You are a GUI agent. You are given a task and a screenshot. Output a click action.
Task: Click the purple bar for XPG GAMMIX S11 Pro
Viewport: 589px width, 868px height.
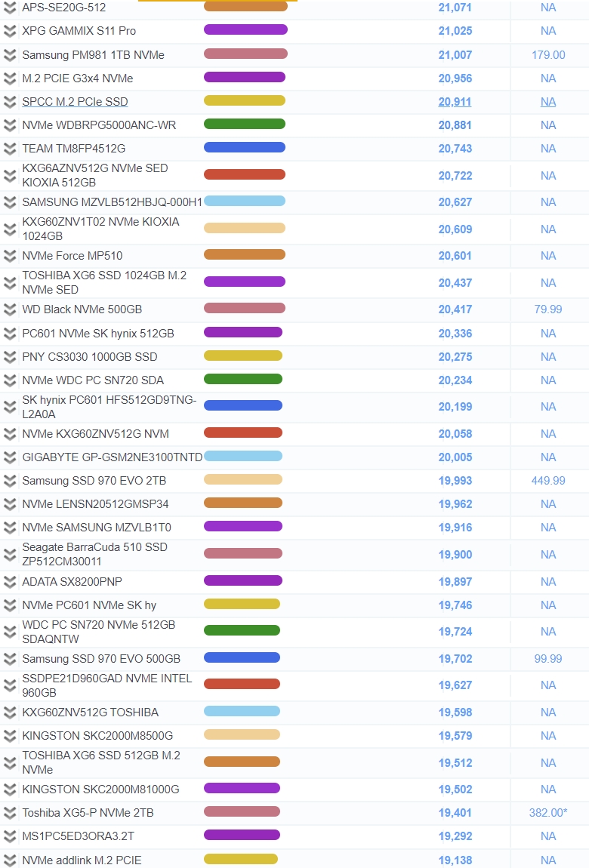(245, 30)
